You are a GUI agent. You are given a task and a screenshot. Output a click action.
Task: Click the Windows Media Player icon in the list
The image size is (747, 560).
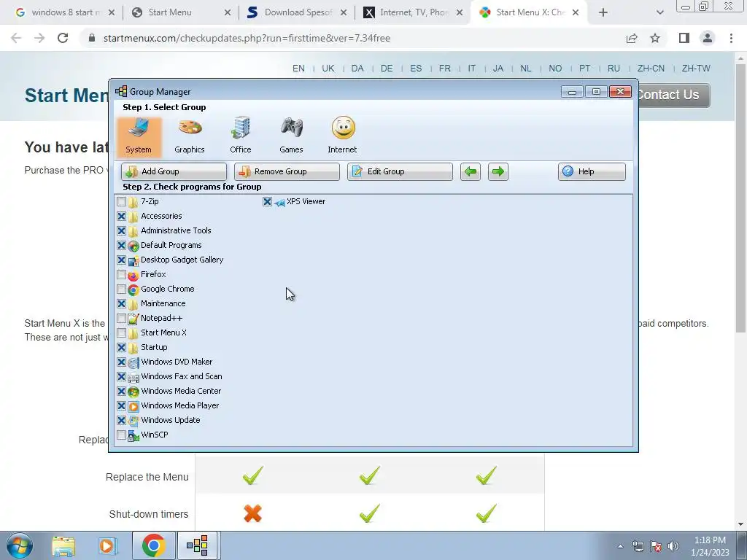point(133,406)
